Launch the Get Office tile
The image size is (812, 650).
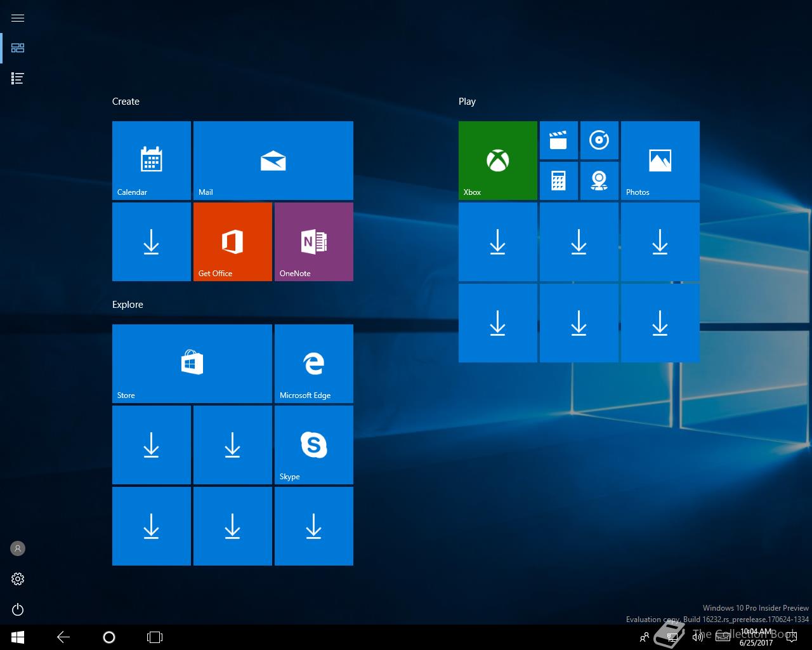tap(233, 242)
